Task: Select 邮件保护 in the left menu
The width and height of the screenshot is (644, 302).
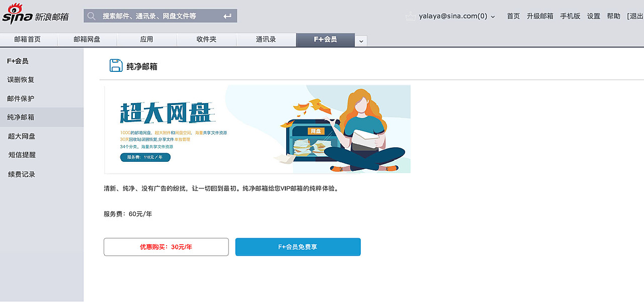Action: coord(21,98)
